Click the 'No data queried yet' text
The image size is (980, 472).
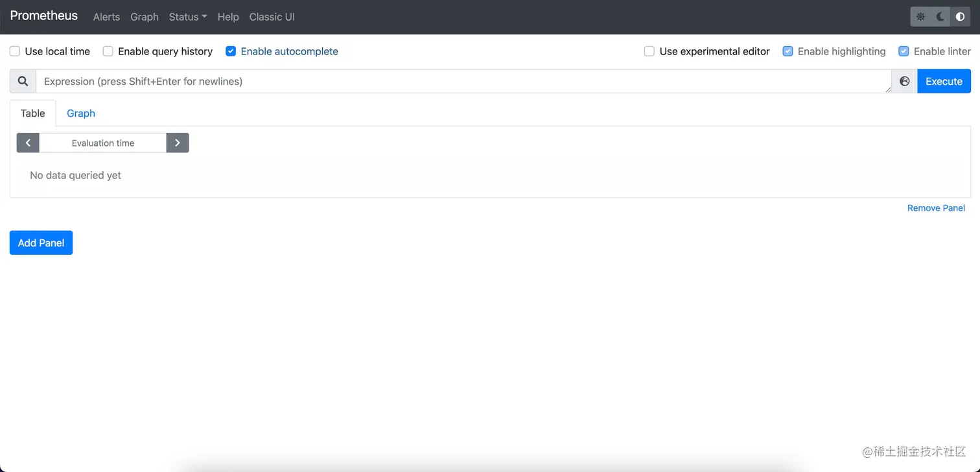pyautogui.click(x=76, y=175)
